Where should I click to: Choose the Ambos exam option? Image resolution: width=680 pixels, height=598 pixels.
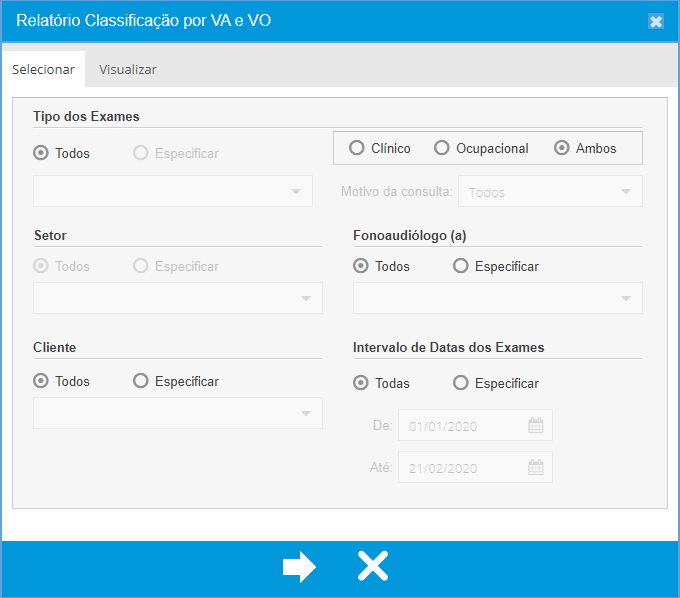[562, 148]
